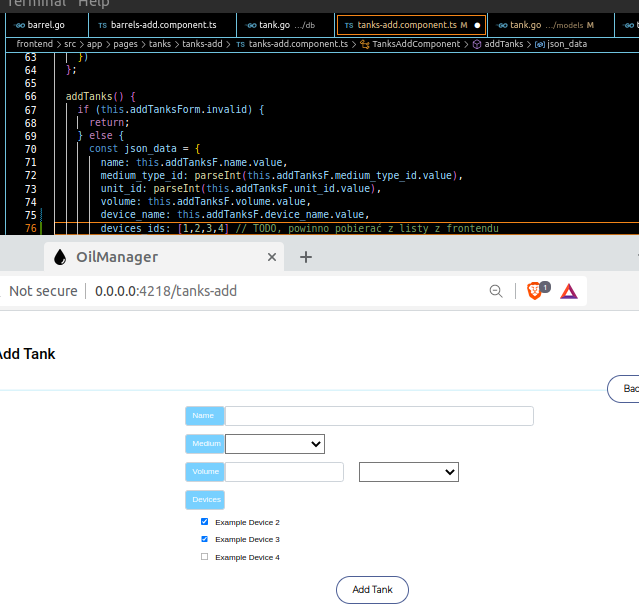Switch to barrels-add.component.ts editor tab
This screenshot has height=612, width=639.
[162, 24]
